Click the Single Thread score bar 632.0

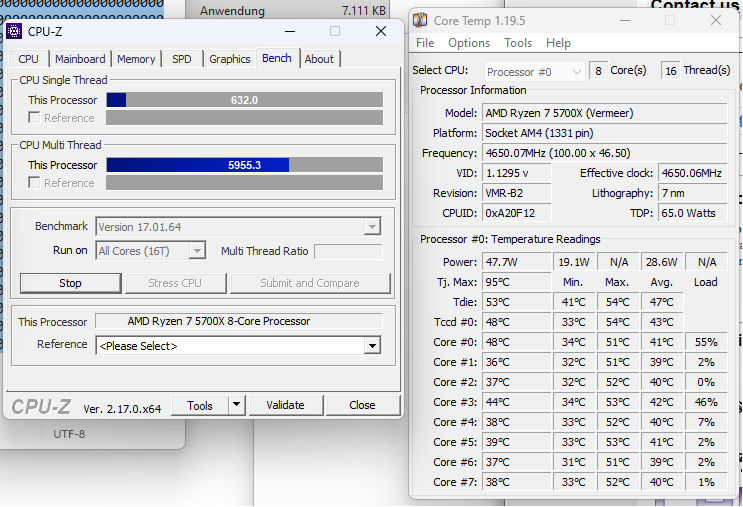point(245,100)
